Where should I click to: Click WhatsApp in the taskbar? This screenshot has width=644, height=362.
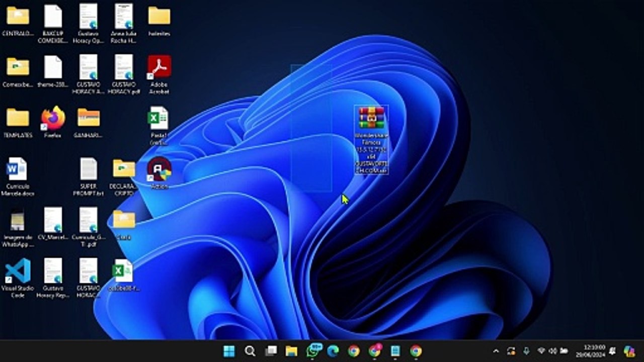(x=312, y=351)
